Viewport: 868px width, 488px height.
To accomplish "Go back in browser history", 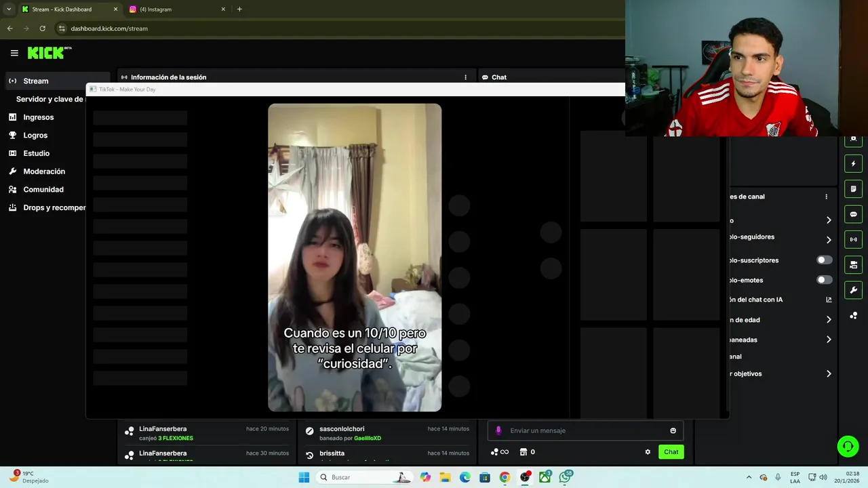I will coord(9,28).
